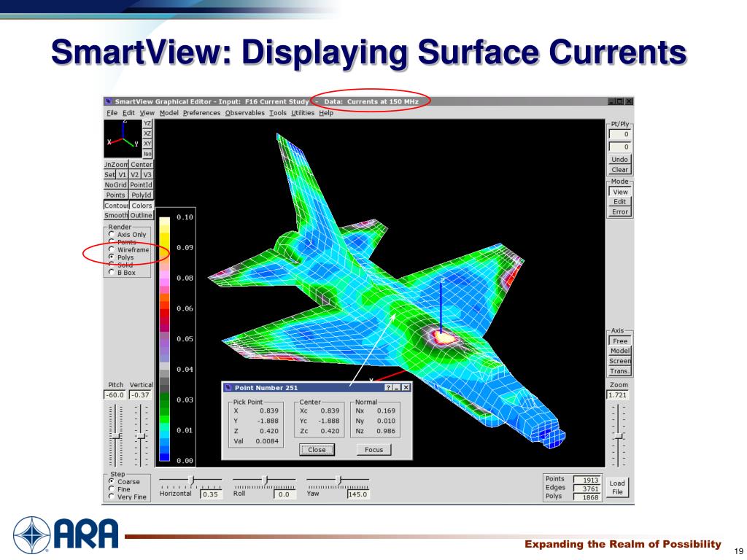Recall saved view V3

click(147, 175)
